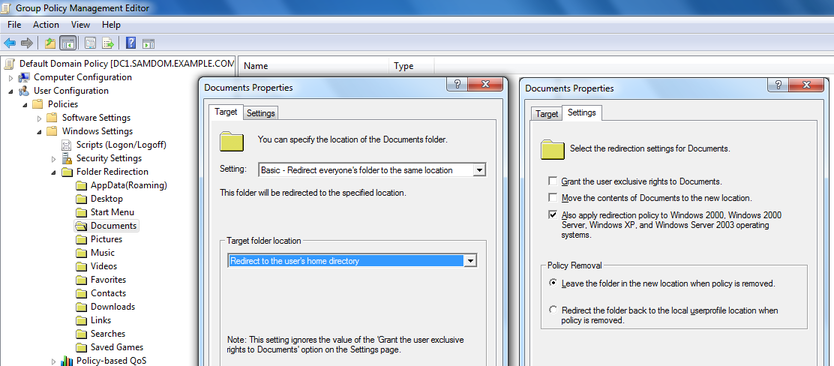Click the Start Menu folder icon
This screenshot has height=366, width=834.
(81, 212)
